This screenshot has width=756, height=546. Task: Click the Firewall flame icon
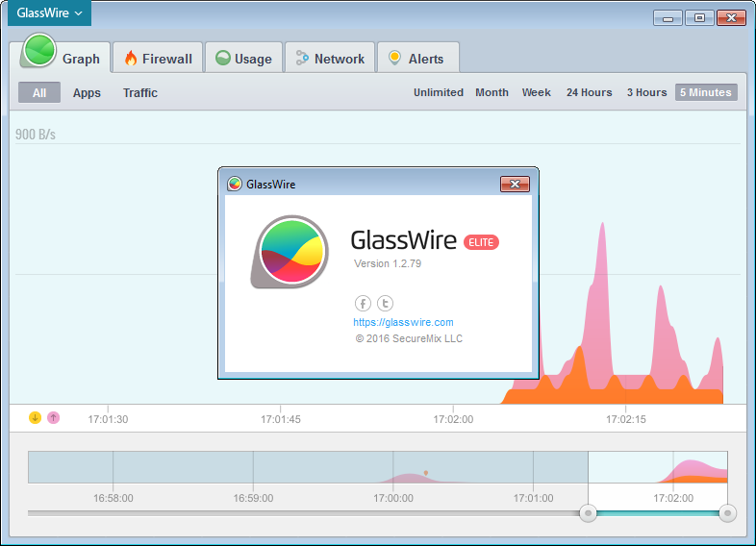point(131,58)
